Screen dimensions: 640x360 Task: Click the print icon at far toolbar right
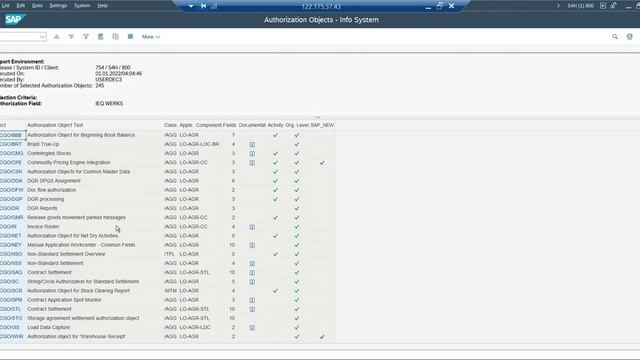629,37
